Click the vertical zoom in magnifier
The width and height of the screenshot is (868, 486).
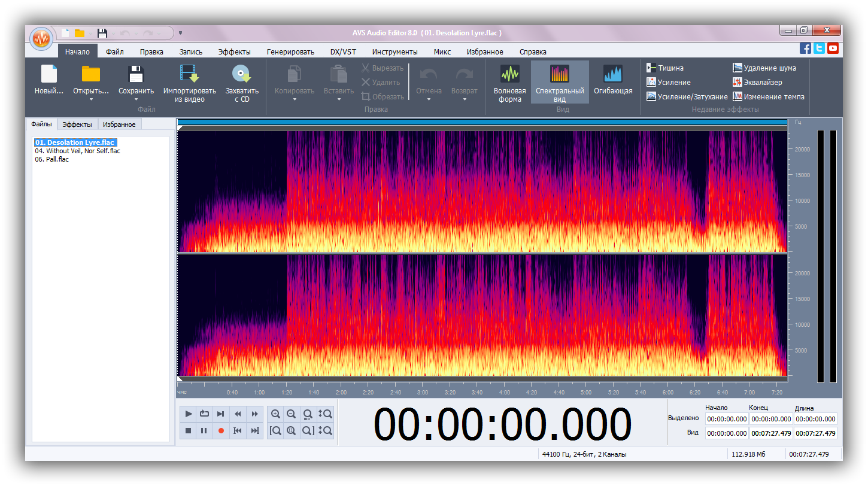tap(325, 414)
